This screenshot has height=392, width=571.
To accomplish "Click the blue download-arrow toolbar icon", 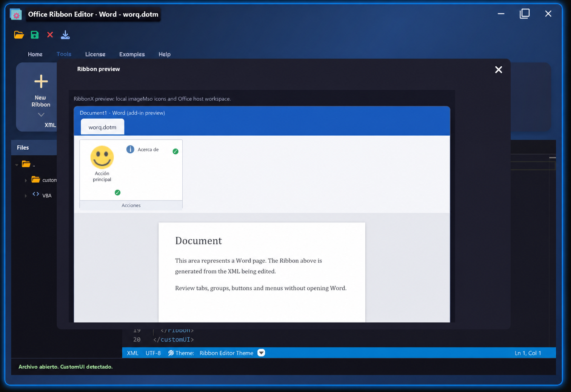I will coord(65,35).
